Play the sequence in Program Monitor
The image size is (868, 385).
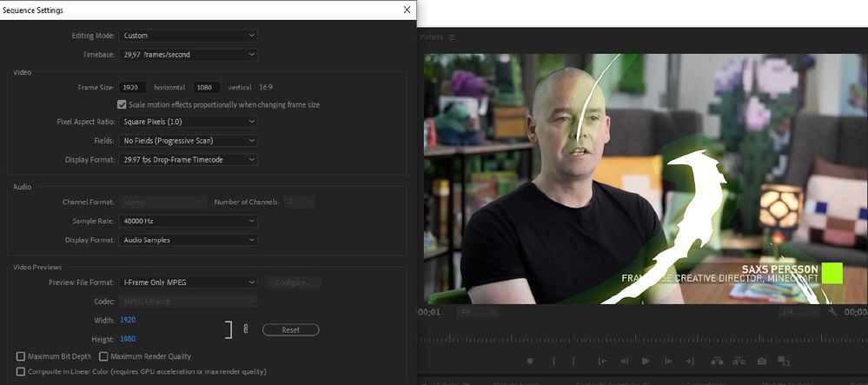(646, 362)
